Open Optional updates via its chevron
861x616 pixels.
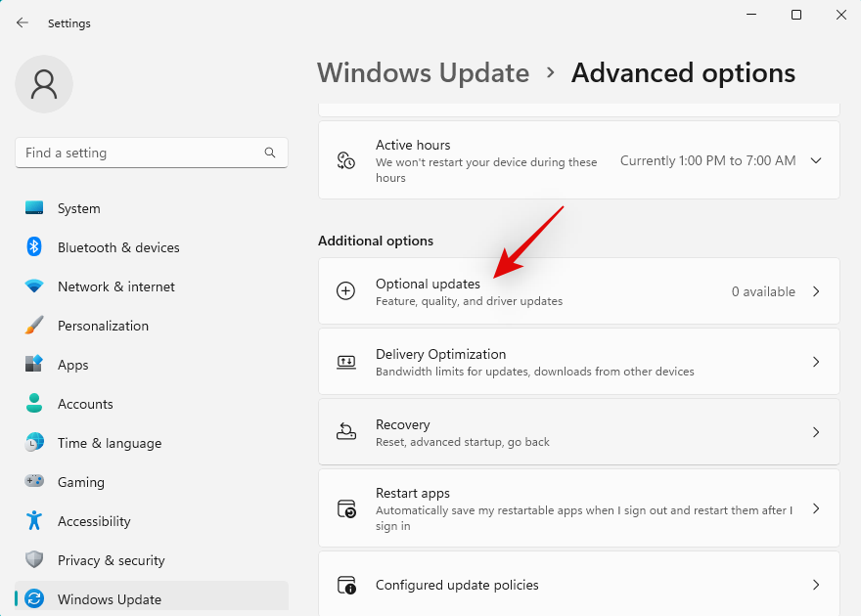[x=816, y=291]
